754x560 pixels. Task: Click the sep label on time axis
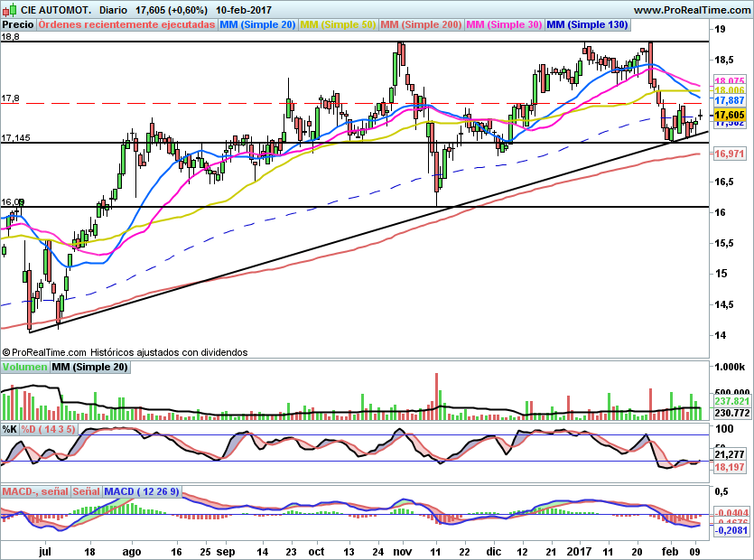pyautogui.click(x=226, y=552)
